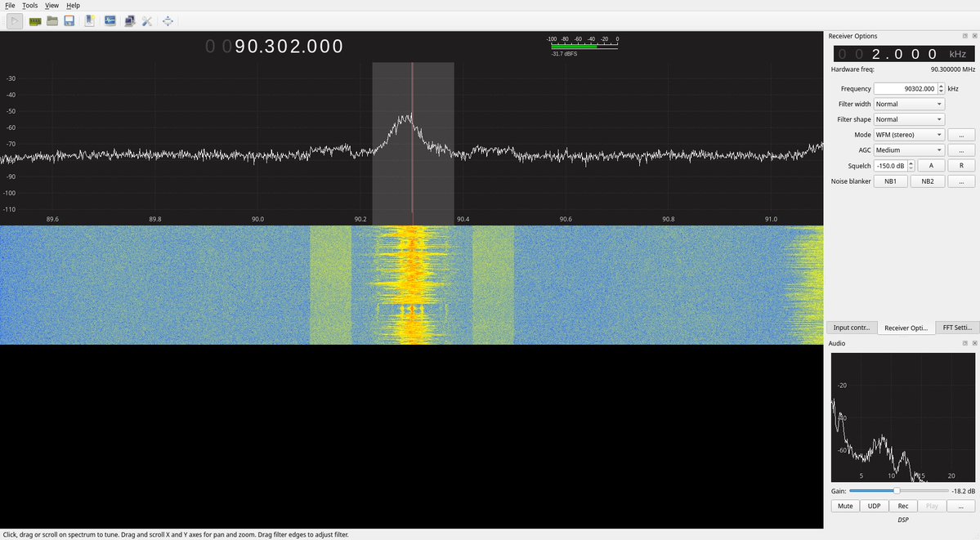This screenshot has width=980, height=540.
Task: Click the signal strength meter
Action: tap(584, 47)
